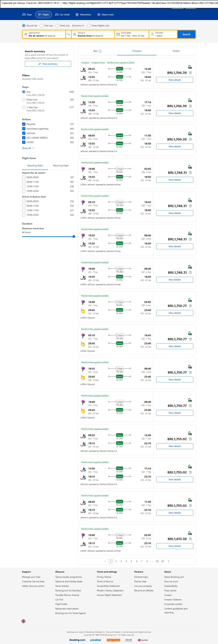
Task: Click the Leaving from Rio de Janeiro field
Action: coord(44,34)
